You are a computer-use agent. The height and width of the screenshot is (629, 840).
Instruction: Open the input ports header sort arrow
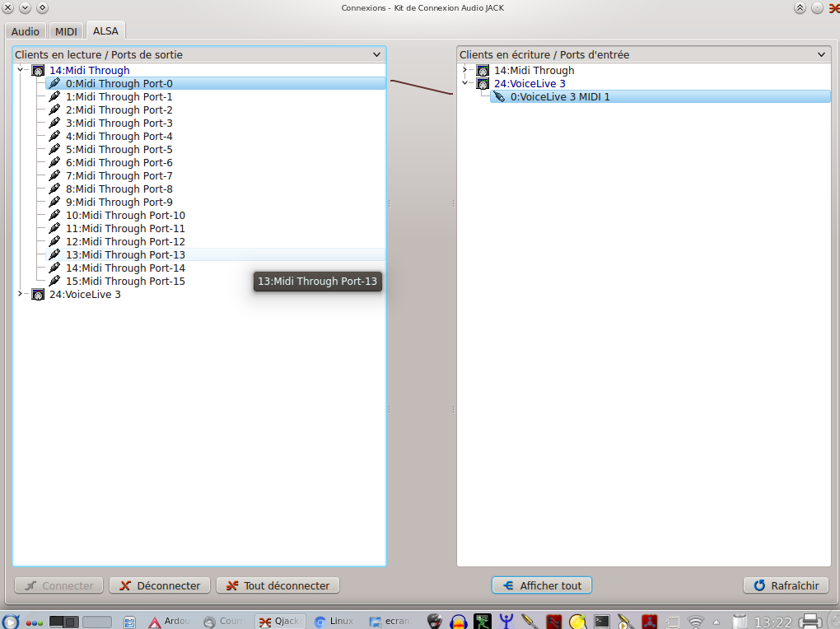click(x=821, y=54)
